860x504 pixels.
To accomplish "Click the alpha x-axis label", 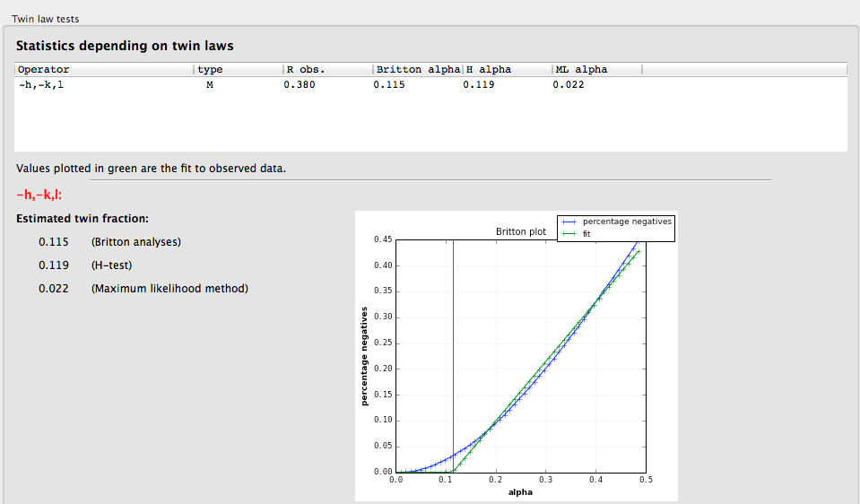I will pyautogui.click(x=520, y=492).
